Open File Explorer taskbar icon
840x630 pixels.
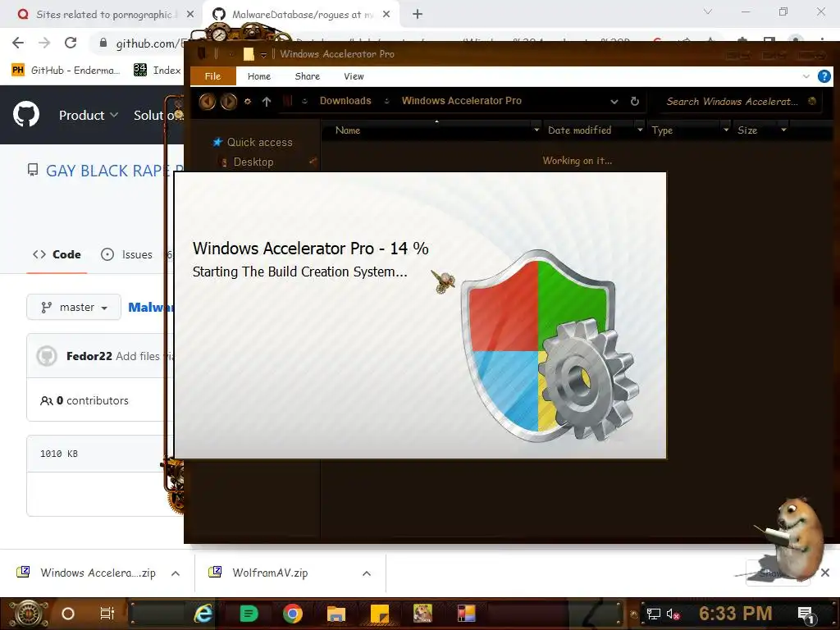(336, 614)
